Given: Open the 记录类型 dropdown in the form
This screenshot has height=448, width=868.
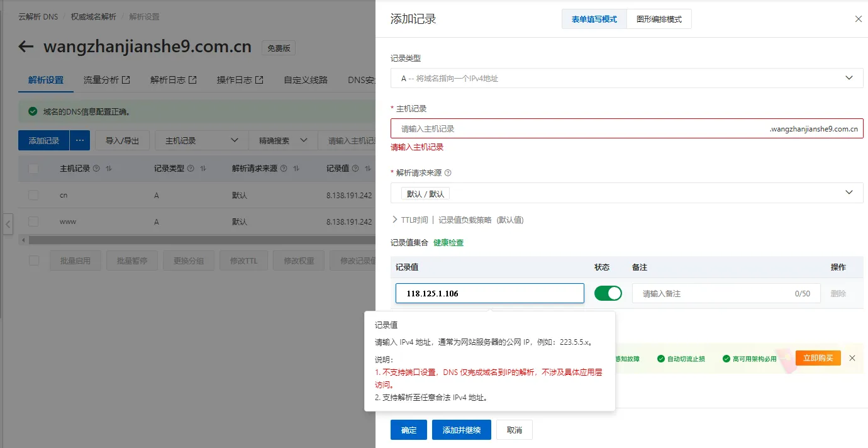Looking at the screenshot, I should click(x=626, y=78).
